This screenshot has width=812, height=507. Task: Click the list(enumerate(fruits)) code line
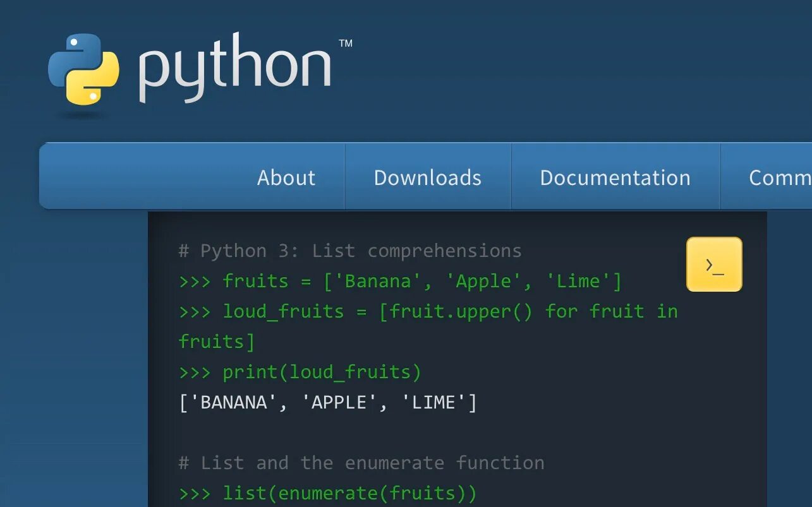pyautogui.click(x=328, y=493)
